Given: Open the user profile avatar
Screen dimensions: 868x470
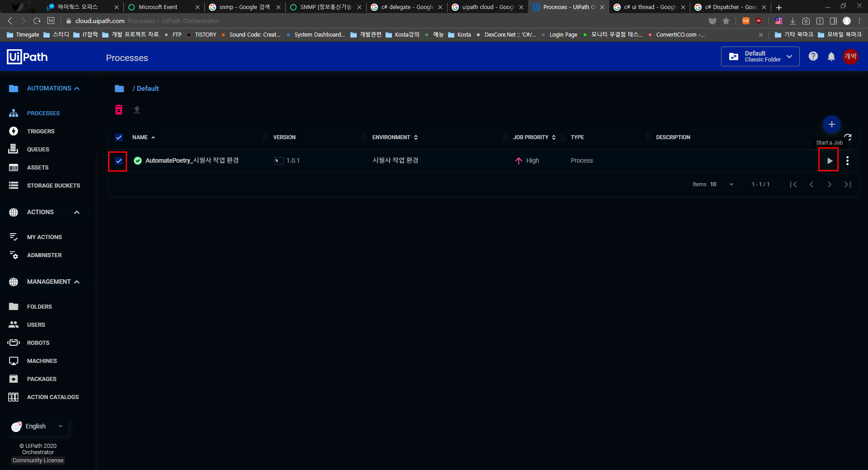Looking at the screenshot, I should pos(850,56).
